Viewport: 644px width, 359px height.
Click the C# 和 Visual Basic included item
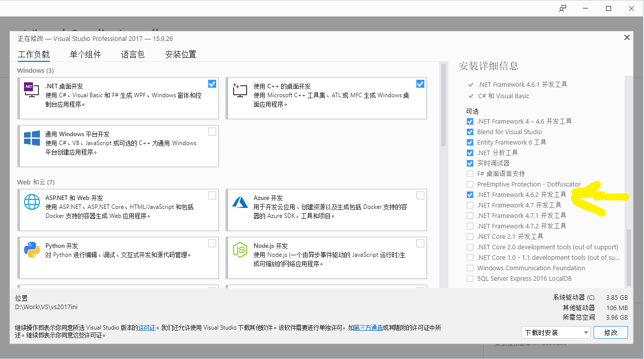[x=503, y=96]
